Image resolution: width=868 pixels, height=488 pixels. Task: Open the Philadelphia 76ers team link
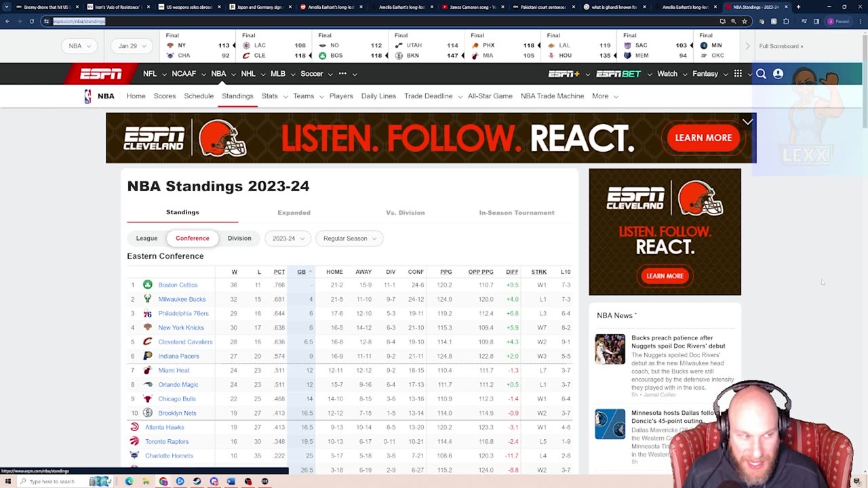(183, 313)
